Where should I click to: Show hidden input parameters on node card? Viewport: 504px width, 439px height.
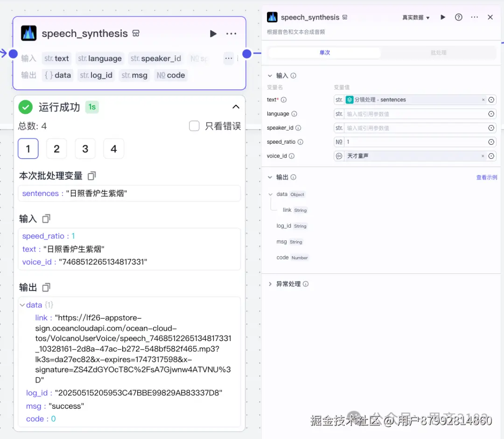(229, 58)
